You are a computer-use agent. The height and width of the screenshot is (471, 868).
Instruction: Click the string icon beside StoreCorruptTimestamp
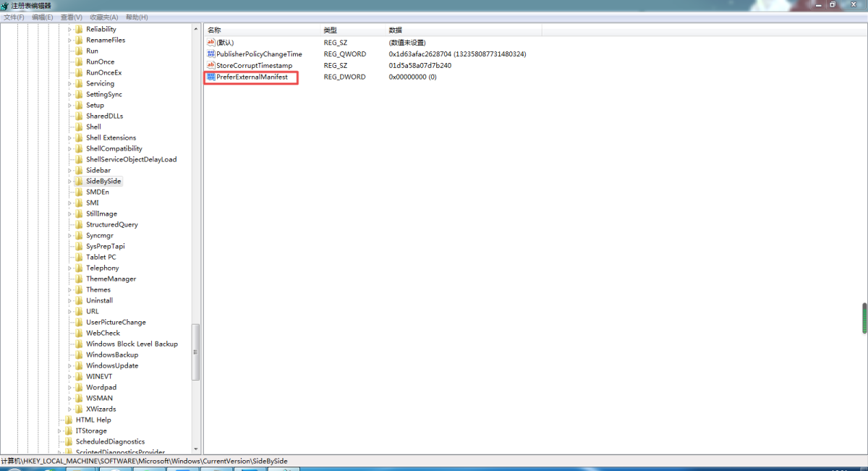[x=211, y=65]
